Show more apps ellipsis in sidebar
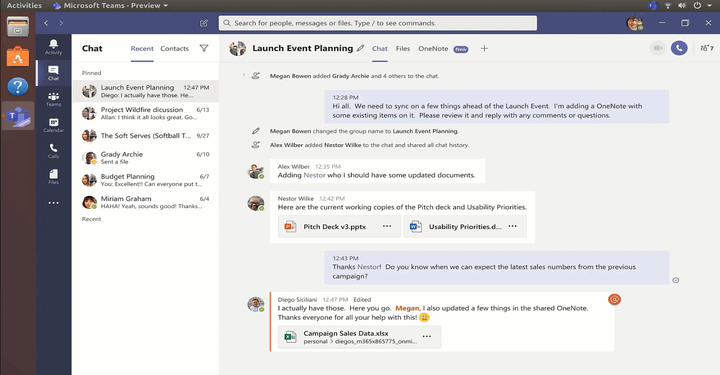This screenshot has height=375, width=720. click(53, 202)
